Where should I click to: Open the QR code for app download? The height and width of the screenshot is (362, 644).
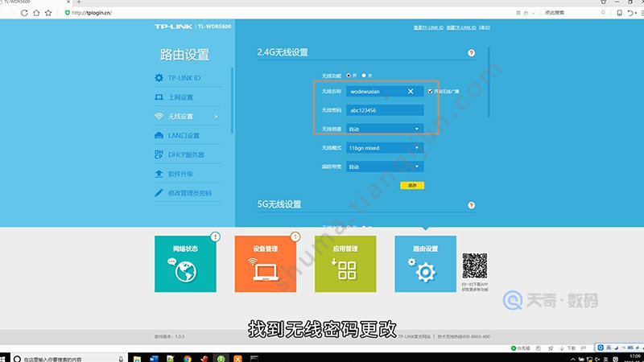(x=474, y=265)
